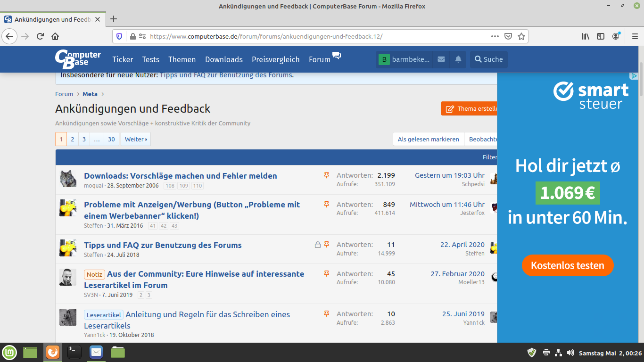Reload the page with the refresh icon
The height and width of the screenshot is (362, 644).
(x=41, y=36)
